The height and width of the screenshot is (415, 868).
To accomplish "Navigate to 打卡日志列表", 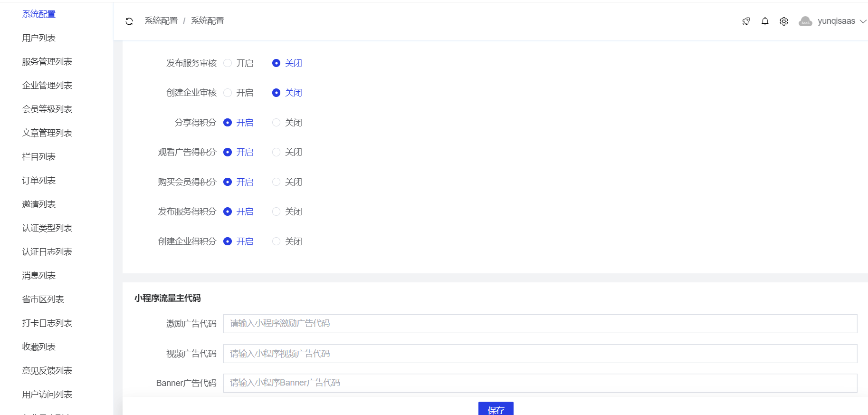I will (47, 323).
